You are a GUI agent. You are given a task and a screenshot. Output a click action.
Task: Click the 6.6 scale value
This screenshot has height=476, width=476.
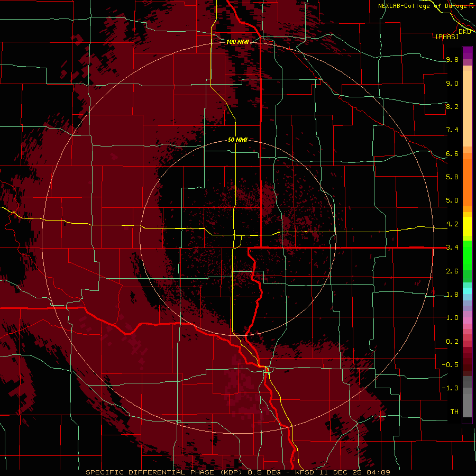click(x=452, y=153)
